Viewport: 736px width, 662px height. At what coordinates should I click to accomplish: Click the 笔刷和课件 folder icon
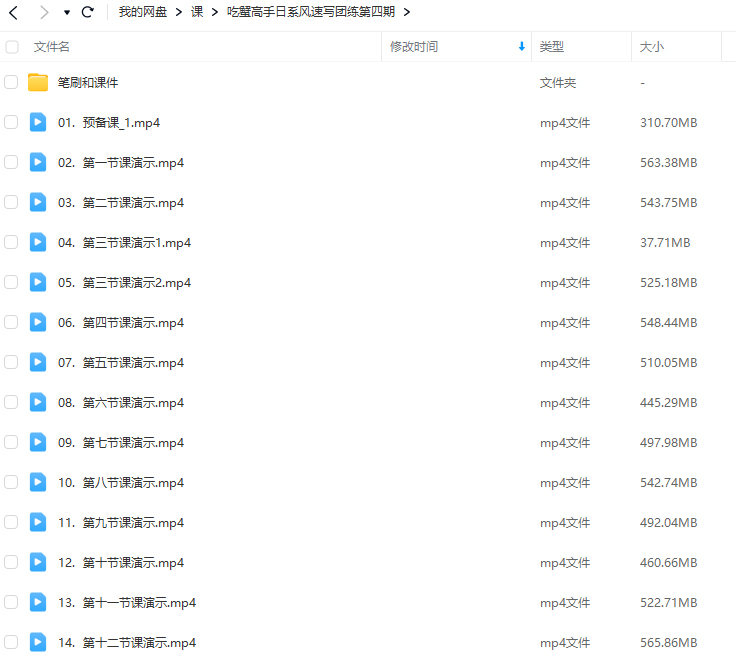[x=38, y=83]
